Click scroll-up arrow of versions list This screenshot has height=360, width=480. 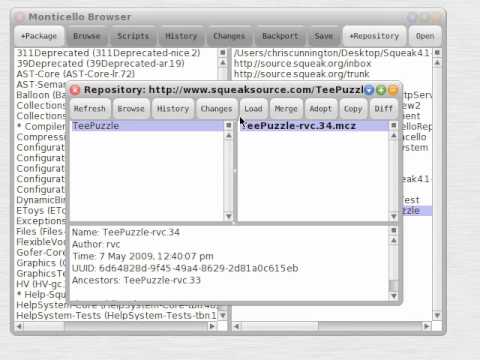coord(394,136)
